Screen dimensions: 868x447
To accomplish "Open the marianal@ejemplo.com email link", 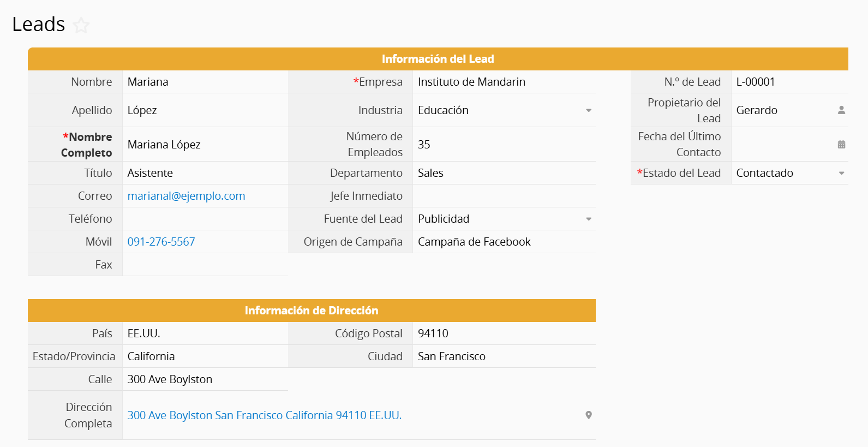I will (186, 196).
